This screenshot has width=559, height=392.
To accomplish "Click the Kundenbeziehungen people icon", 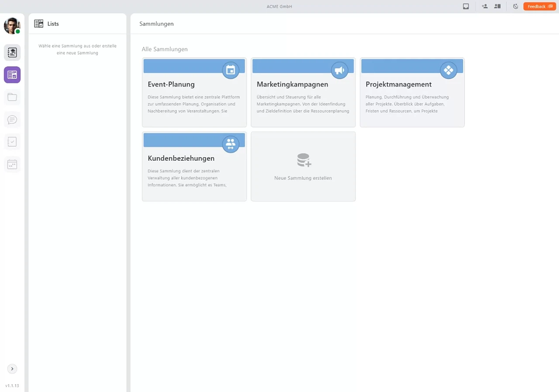I will click(x=231, y=144).
